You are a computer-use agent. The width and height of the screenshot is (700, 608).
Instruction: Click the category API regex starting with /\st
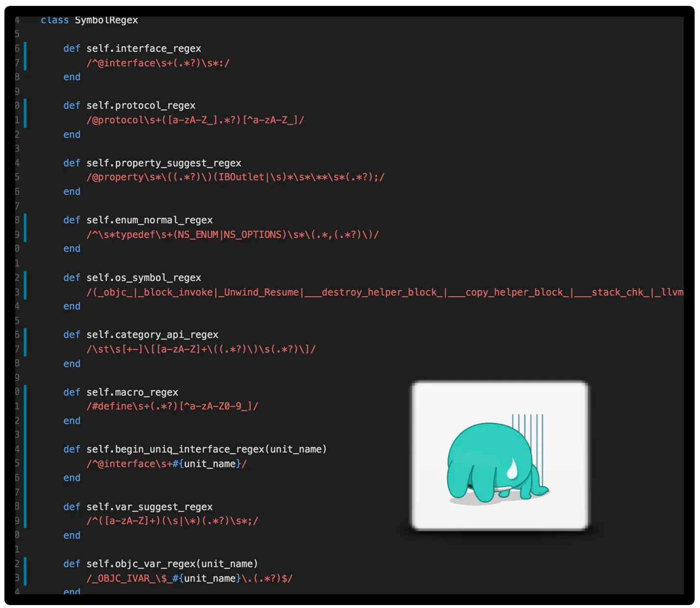click(x=201, y=349)
